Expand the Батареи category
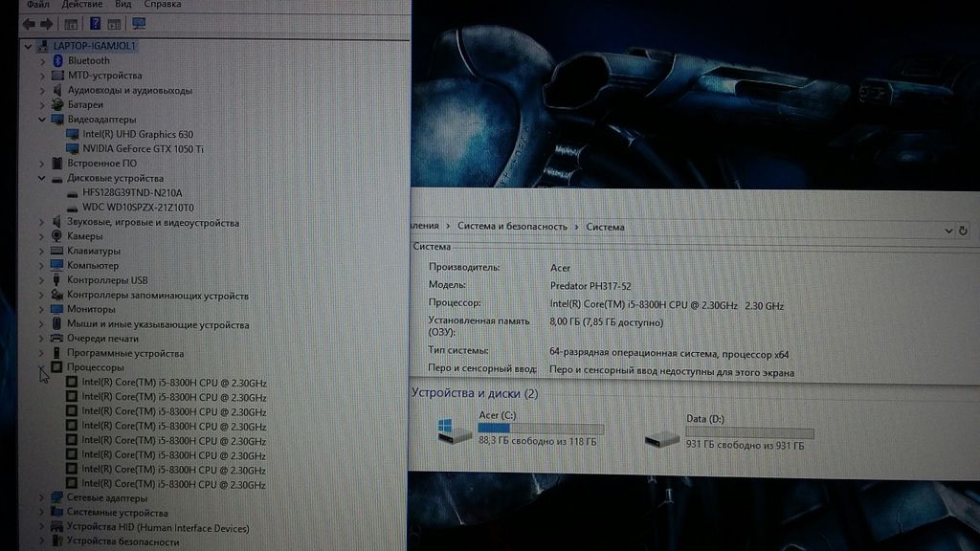 click(42, 105)
